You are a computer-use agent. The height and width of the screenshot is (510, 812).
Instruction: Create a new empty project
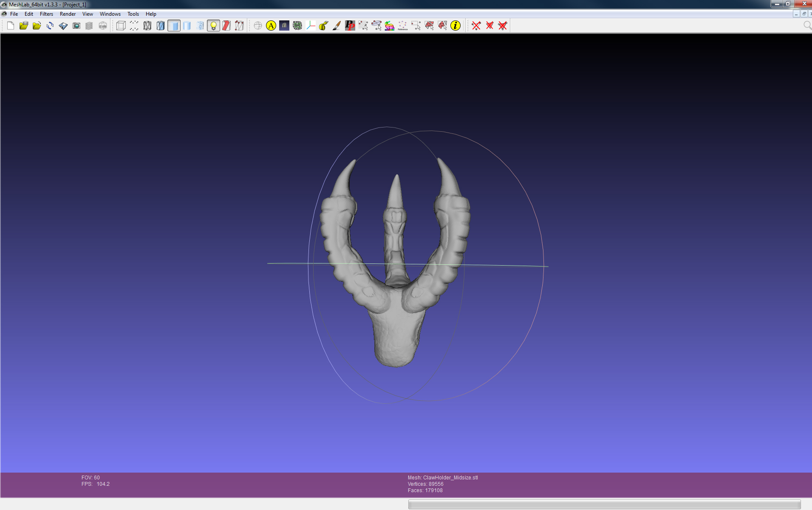pyautogui.click(x=10, y=25)
